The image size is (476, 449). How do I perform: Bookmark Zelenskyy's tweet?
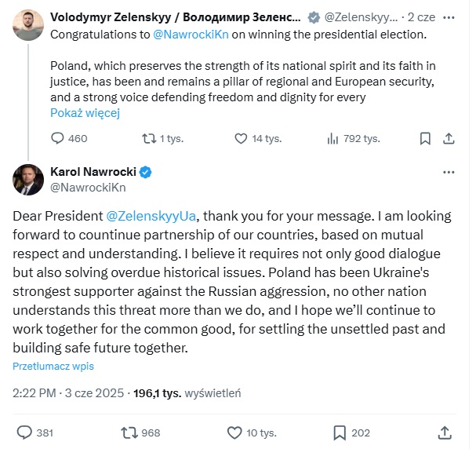point(425,138)
